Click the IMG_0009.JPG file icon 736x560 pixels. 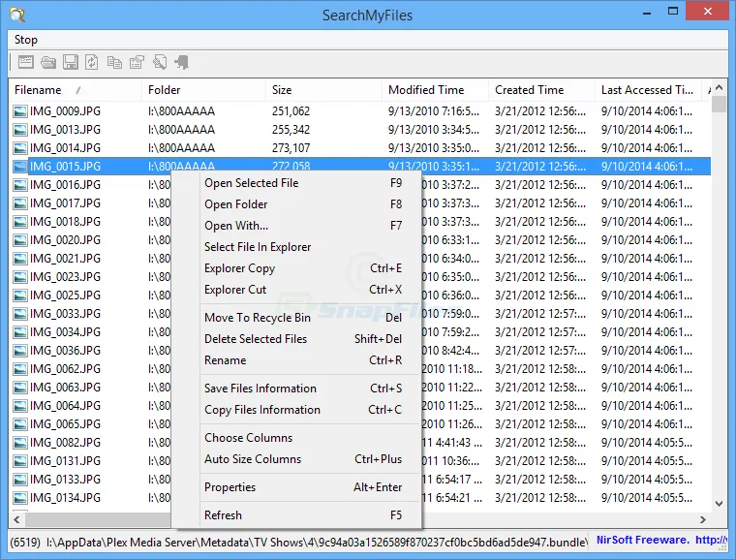click(x=20, y=111)
